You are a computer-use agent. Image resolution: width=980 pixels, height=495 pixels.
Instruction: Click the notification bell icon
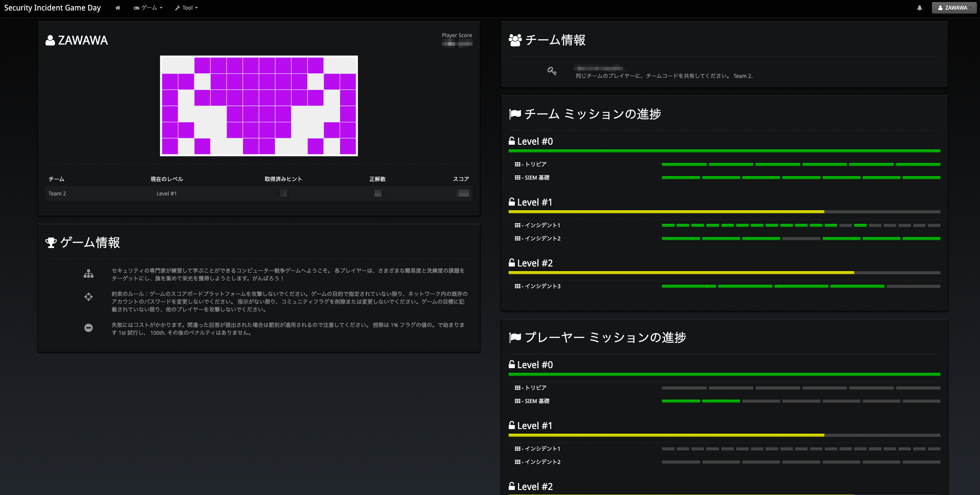[919, 8]
